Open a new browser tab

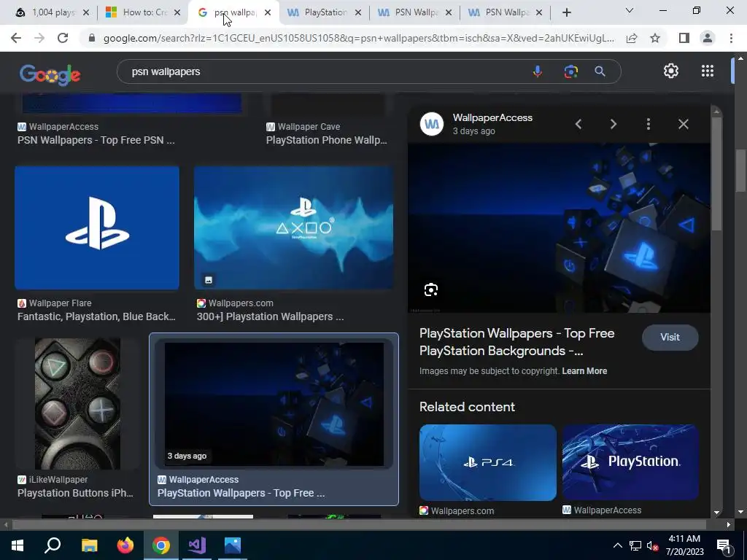tap(566, 13)
